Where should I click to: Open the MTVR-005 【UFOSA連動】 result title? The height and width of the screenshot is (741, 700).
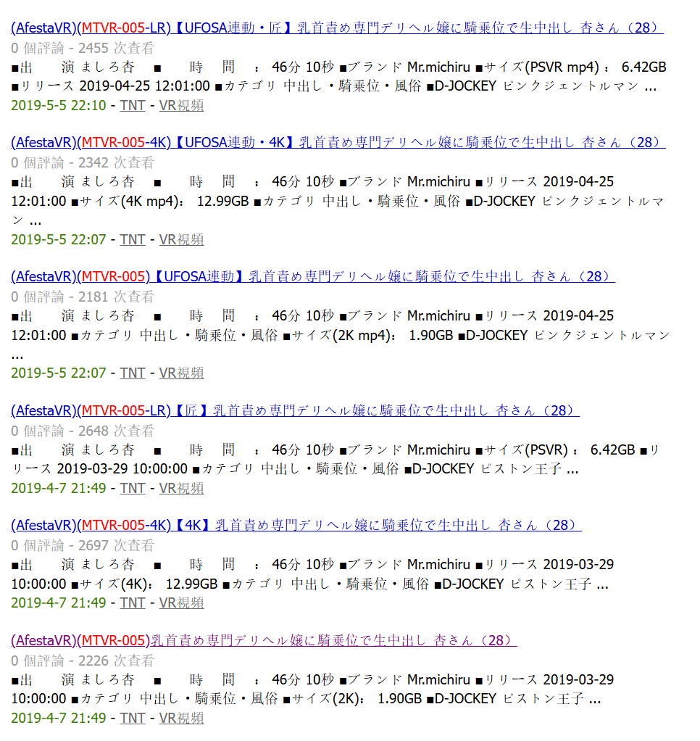coord(313,276)
